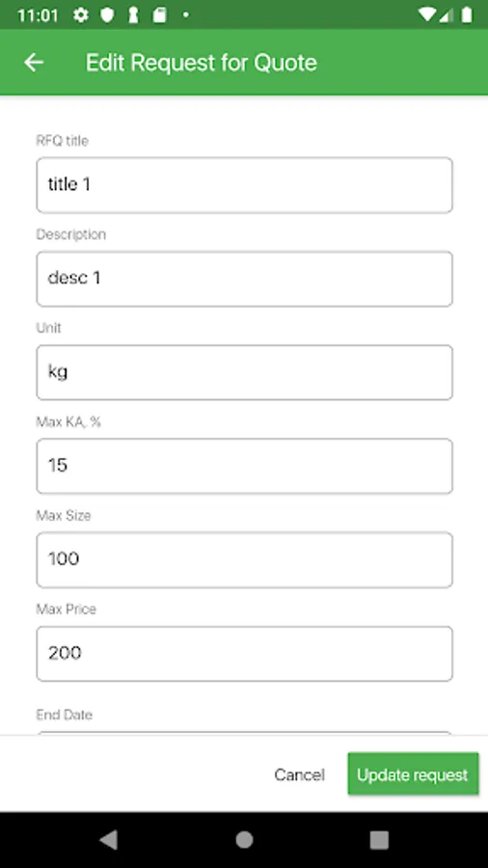Cancel editing the request
This screenshot has width=488, height=868.
299,774
